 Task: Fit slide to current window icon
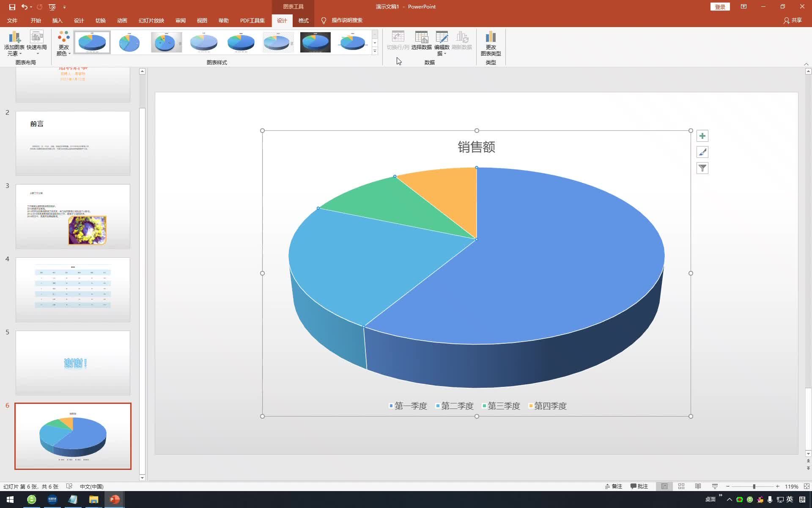point(807,486)
